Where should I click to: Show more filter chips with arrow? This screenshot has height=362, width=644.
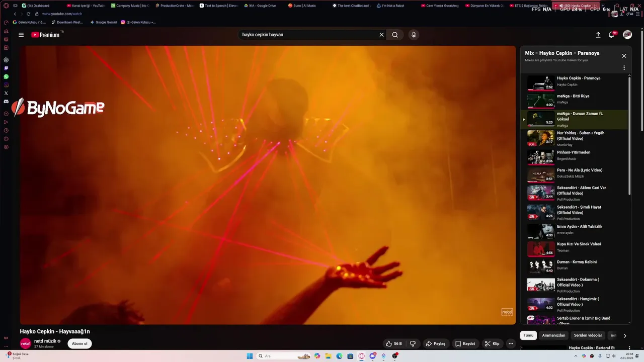point(625,335)
